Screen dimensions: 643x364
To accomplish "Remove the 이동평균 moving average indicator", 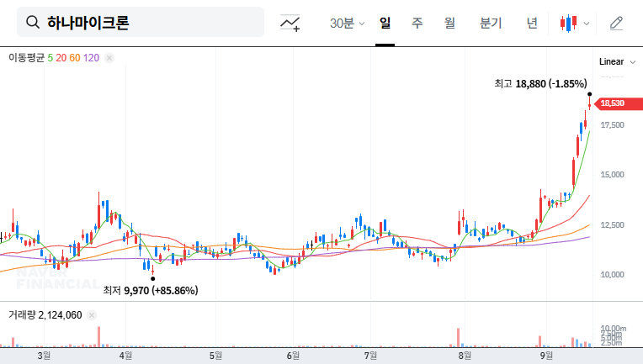I will click(x=109, y=58).
